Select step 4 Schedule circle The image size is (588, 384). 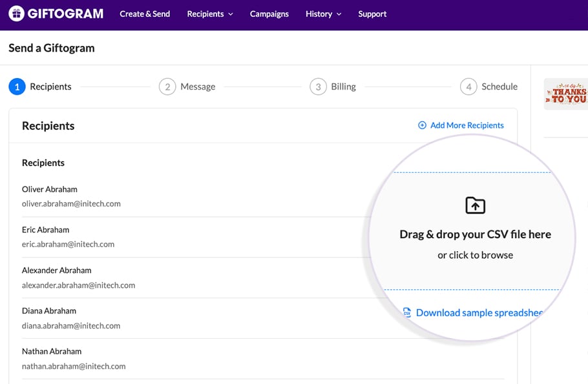pyautogui.click(x=468, y=86)
